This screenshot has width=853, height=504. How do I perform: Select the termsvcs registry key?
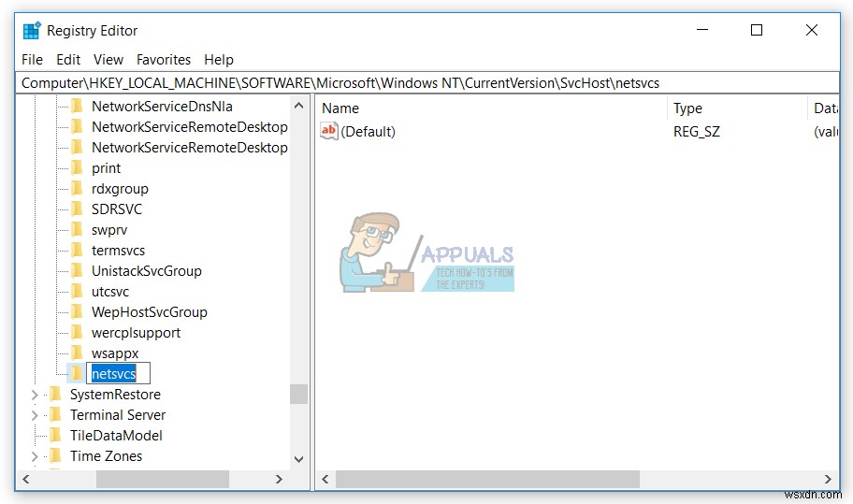coord(118,251)
